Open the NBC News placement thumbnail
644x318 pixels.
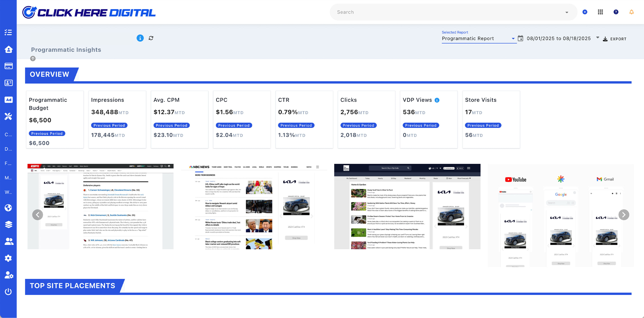tap(254, 207)
